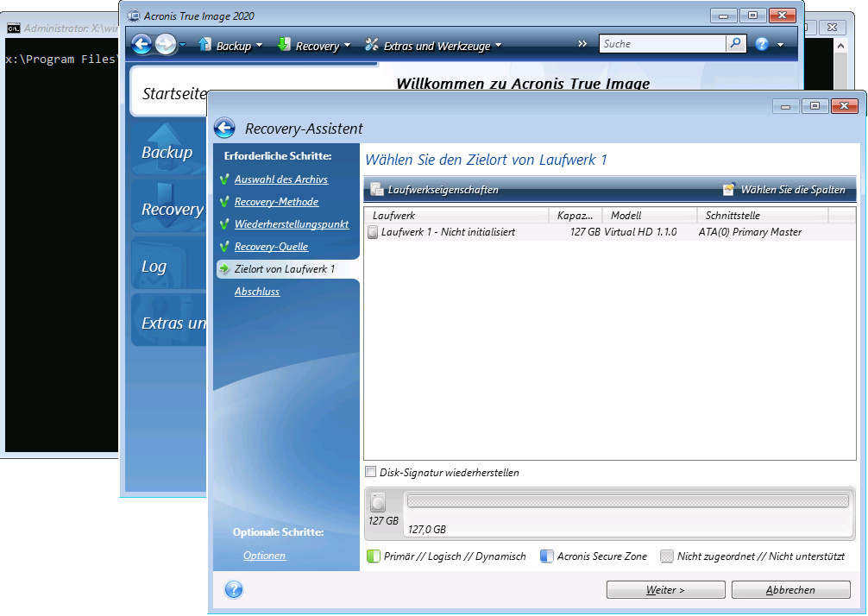Click the disk icon of Laufwerk 1 row
Screen dimensions: 868x616
tap(373, 232)
